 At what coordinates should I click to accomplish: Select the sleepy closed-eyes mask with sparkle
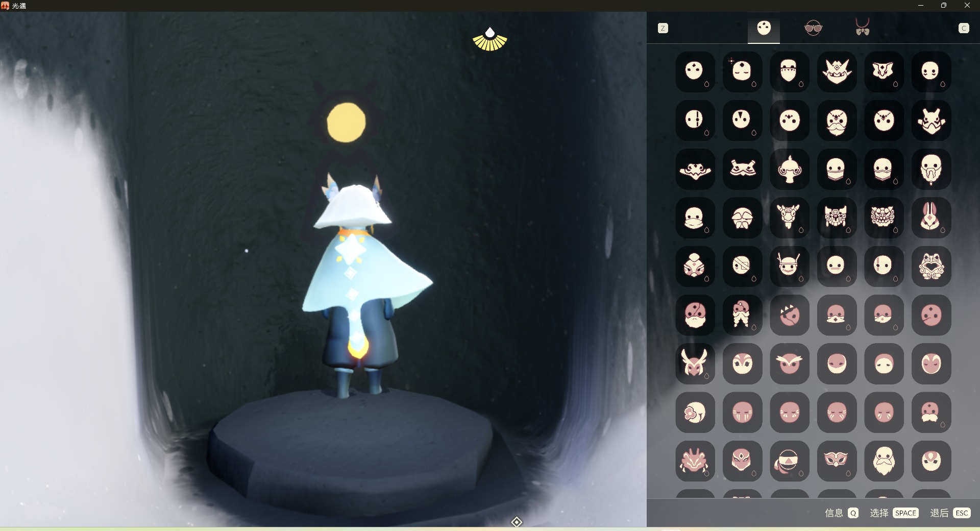[742, 71]
